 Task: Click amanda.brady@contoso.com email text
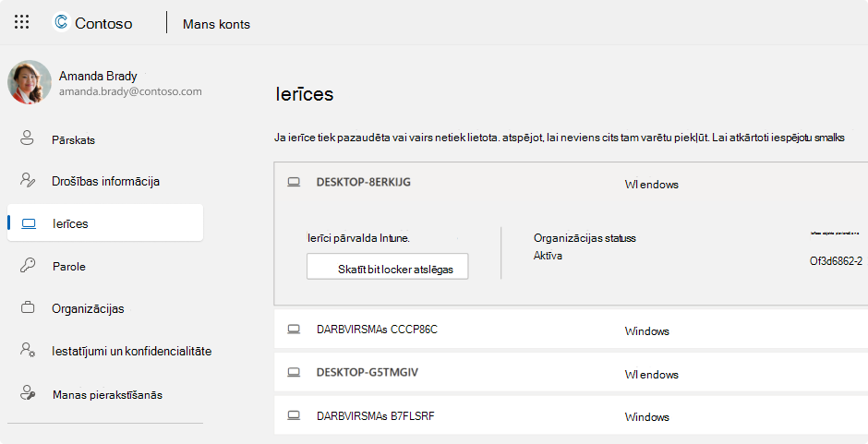click(130, 91)
